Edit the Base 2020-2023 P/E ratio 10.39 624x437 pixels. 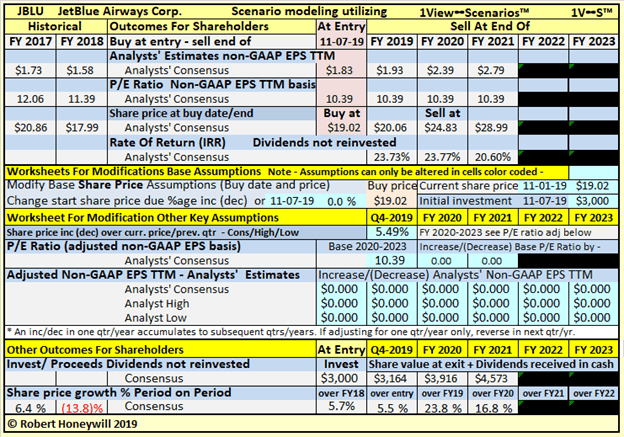click(390, 260)
